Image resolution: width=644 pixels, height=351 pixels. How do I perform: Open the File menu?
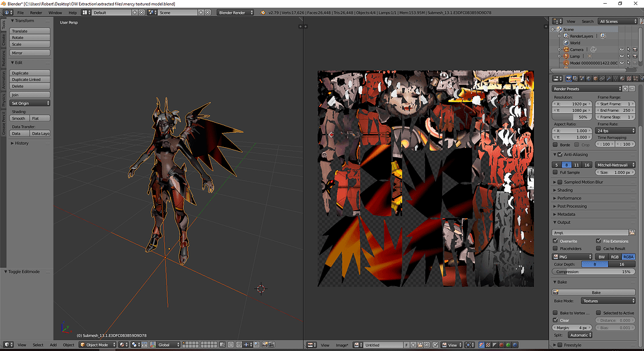[21, 13]
